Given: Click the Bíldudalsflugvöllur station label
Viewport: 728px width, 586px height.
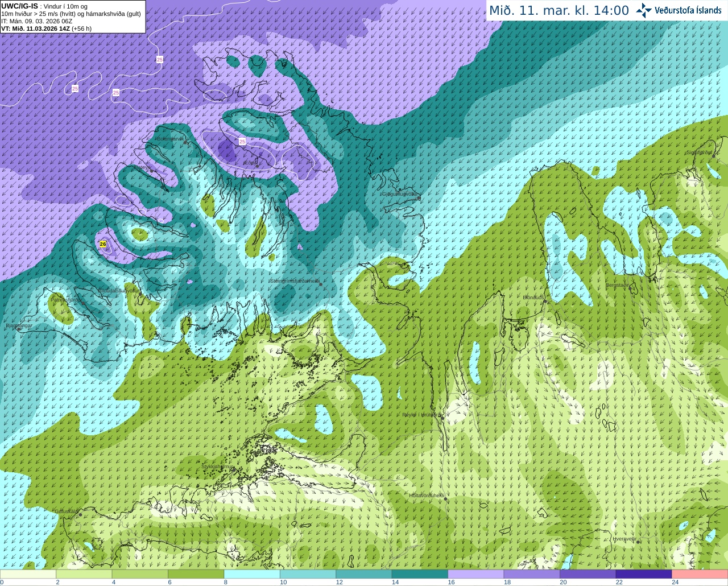Looking at the screenshot, I should (119, 290).
